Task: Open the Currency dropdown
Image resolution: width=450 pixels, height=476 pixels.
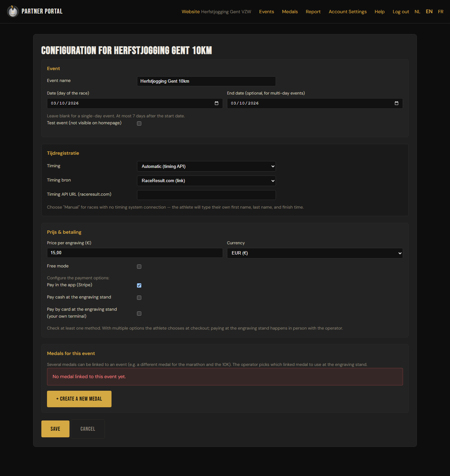Action: [x=315, y=253]
